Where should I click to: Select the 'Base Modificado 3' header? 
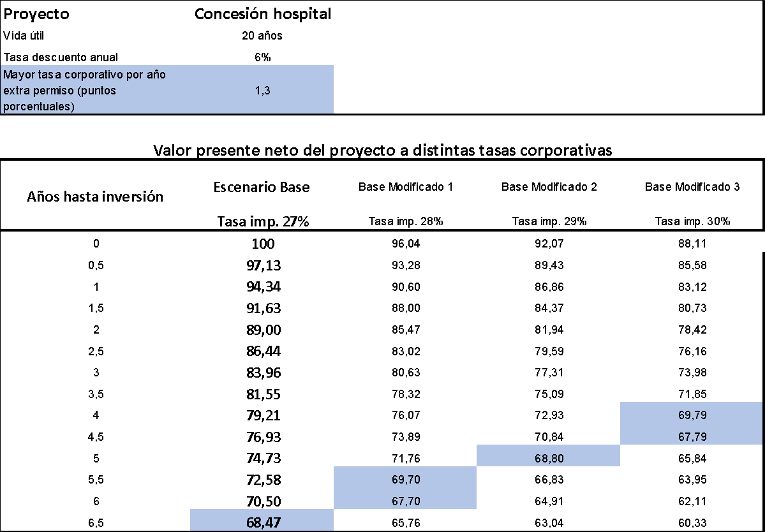[x=692, y=188]
